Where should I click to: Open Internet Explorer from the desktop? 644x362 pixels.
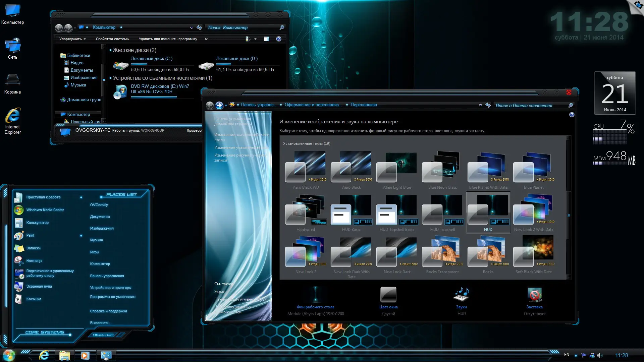(13, 116)
